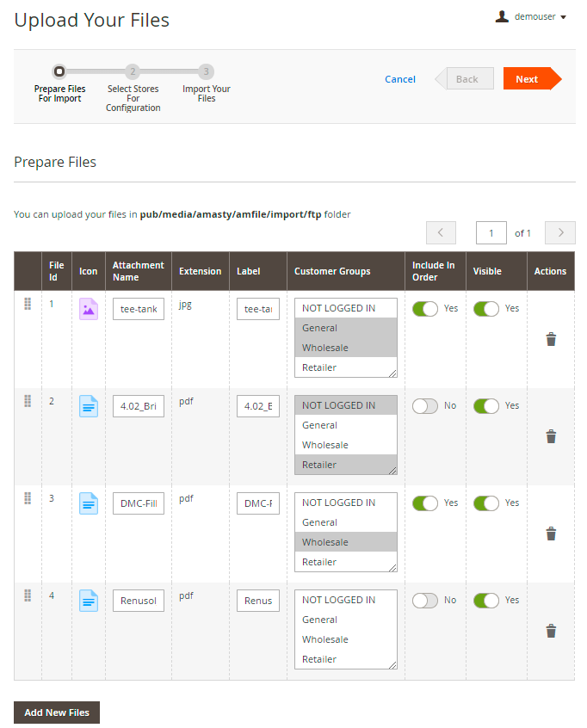Click the demouser account icon
This screenshot has width=587, height=728.
point(502,16)
